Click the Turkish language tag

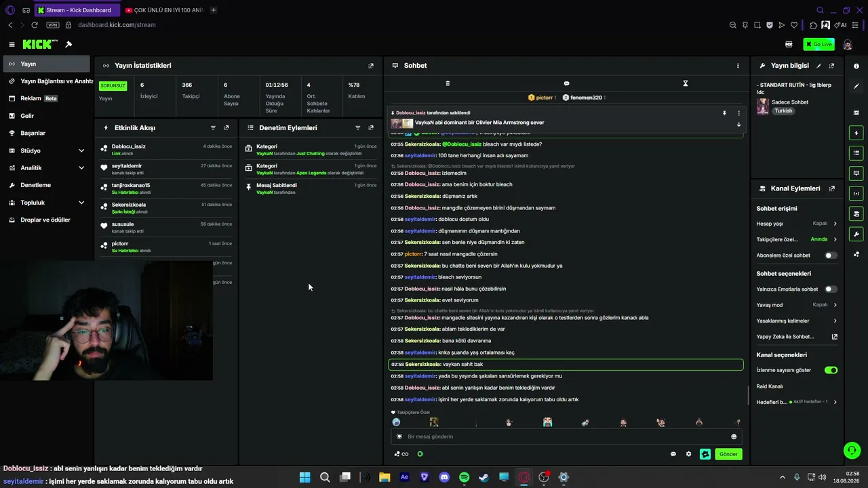coord(783,111)
